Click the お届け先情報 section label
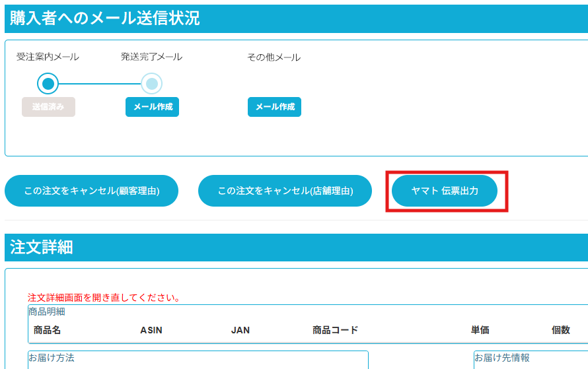 click(x=502, y=358)
